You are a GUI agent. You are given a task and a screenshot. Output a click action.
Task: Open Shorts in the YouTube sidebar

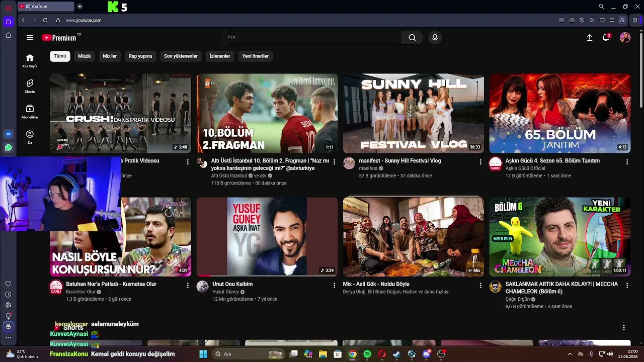tap(30, 86)
